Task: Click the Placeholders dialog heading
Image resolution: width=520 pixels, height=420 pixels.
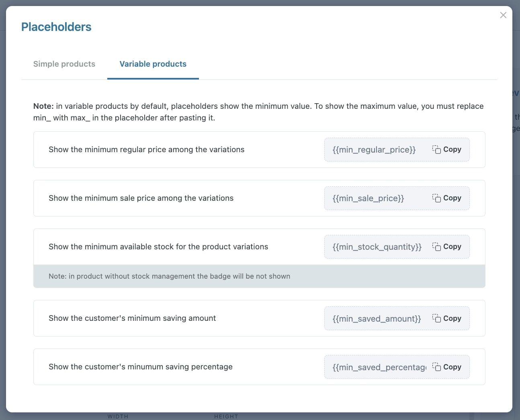Action: tap(56, 27)
